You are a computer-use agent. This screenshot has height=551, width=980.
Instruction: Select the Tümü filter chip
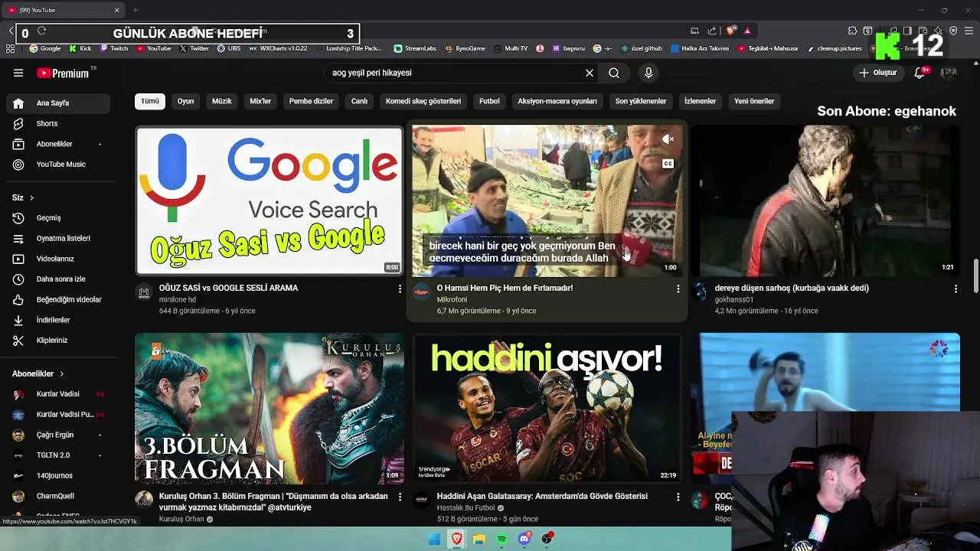[x=150, y=101]
